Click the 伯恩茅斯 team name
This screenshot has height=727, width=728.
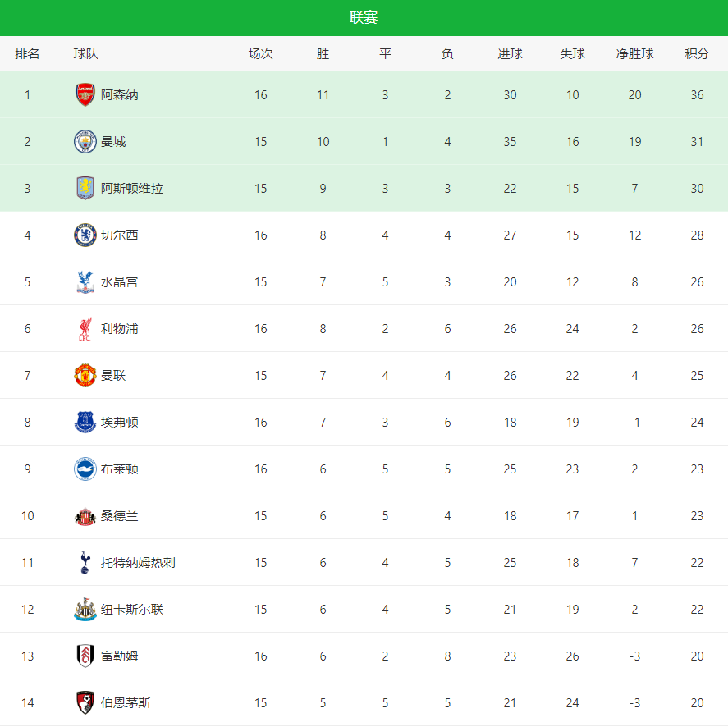pos(126,703)
